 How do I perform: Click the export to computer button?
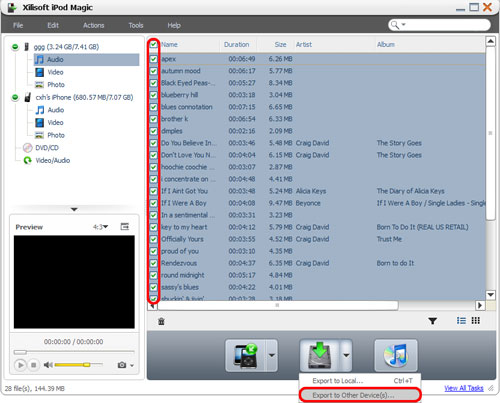(x=320, y=355)
